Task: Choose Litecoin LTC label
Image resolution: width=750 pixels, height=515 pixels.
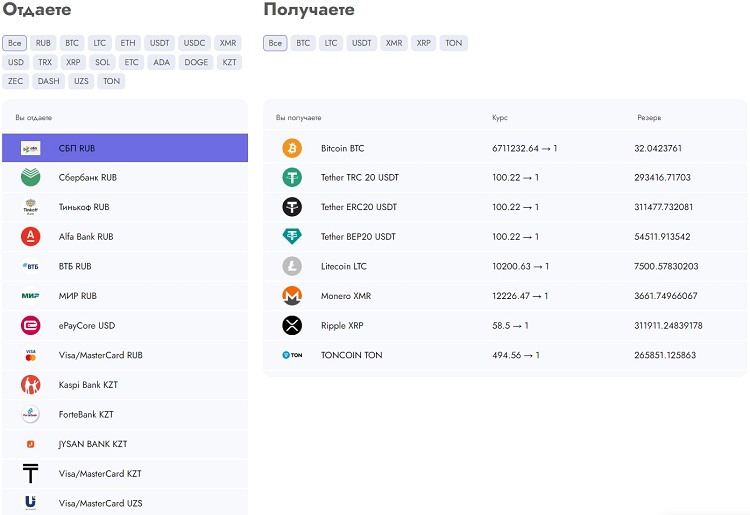Action: [344, 266]
